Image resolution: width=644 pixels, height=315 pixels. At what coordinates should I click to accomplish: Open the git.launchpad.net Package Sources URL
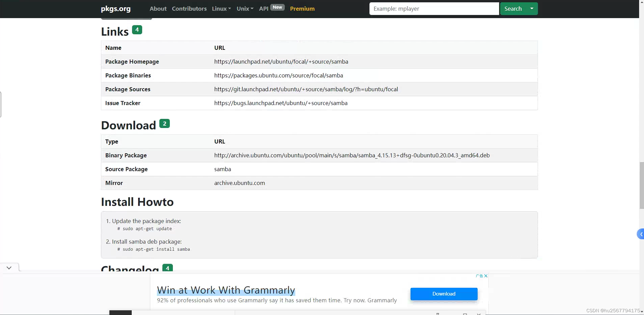tap(306, 89)
